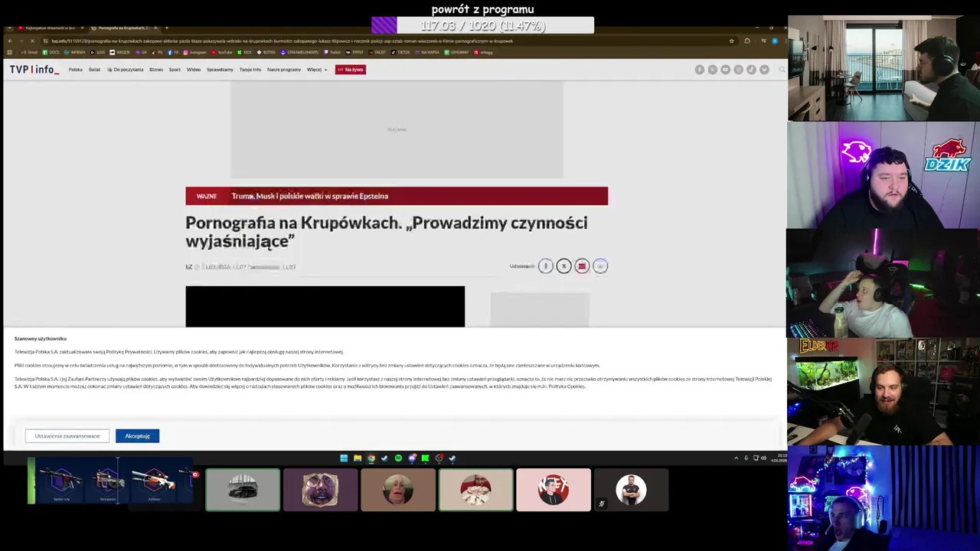Open the Świat section

click(x=94, y=70)
